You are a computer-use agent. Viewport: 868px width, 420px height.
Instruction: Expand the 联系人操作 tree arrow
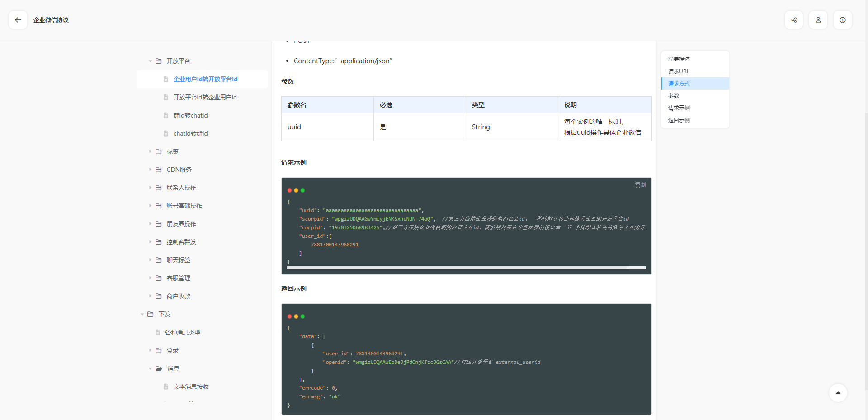[x=150, y=188]
